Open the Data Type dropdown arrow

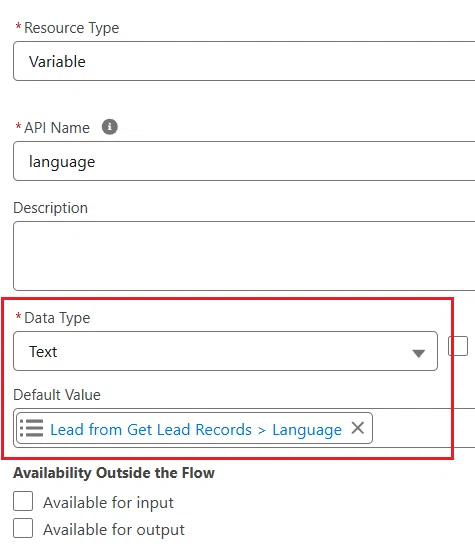pos(418,353)
